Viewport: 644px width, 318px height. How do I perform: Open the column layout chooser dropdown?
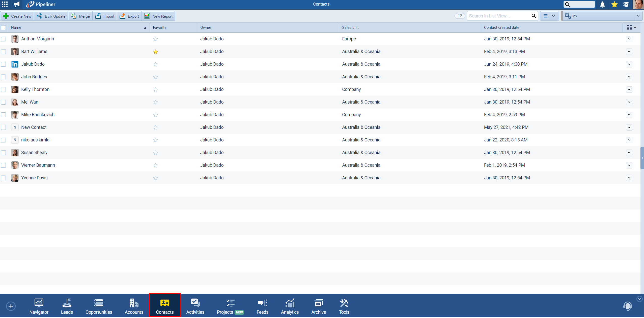[x=631, y=28]
